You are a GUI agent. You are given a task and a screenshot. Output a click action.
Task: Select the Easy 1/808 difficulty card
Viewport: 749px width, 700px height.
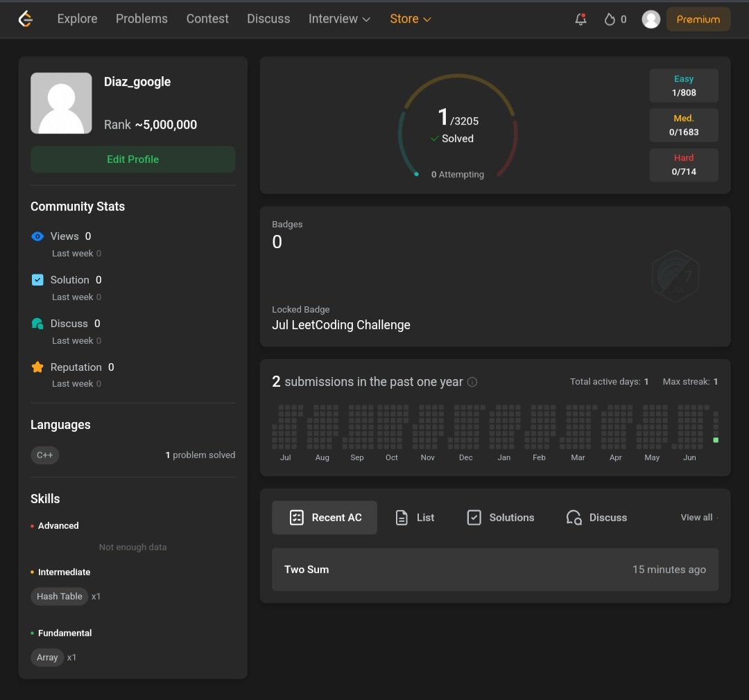(684, 85)
